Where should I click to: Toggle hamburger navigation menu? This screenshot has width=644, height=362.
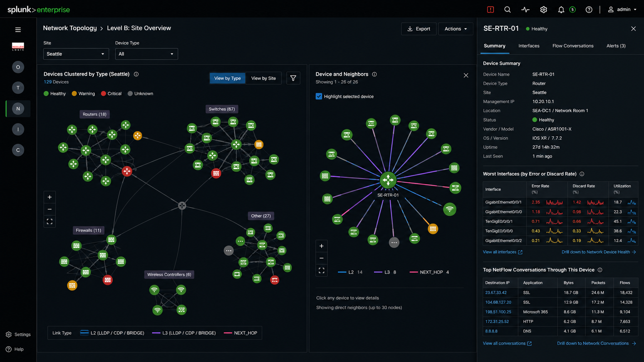pyautogui.click(x=18, y=30)
